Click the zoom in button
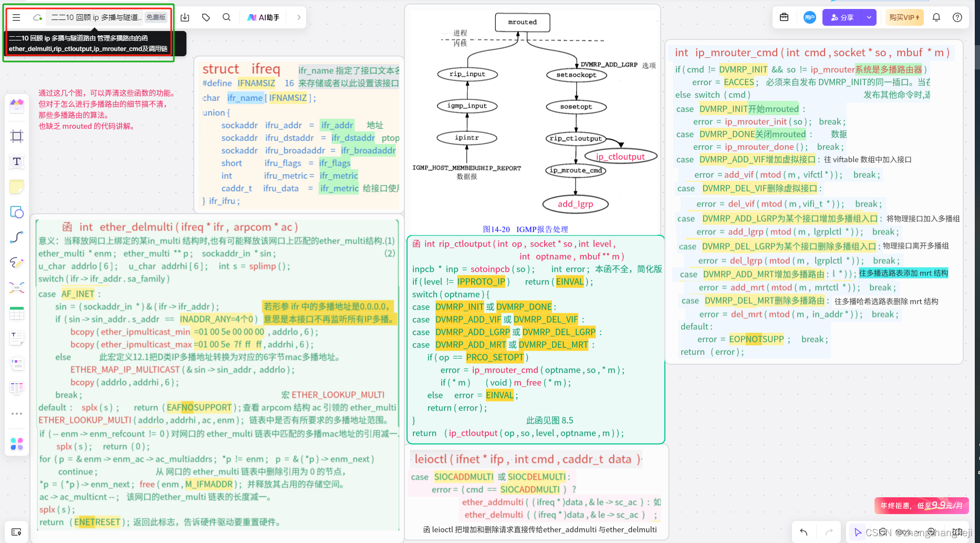Screen dimensions: 980x543 [x=931, y=532]
